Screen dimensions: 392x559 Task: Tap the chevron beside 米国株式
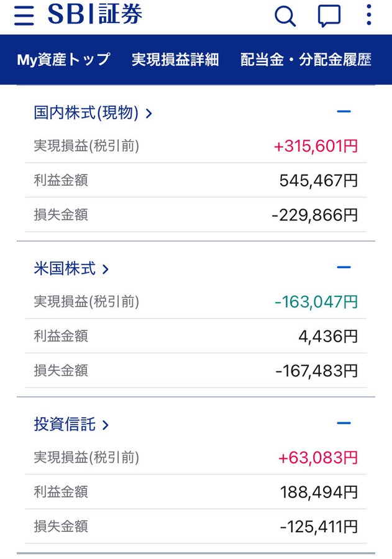click(105, 269)
